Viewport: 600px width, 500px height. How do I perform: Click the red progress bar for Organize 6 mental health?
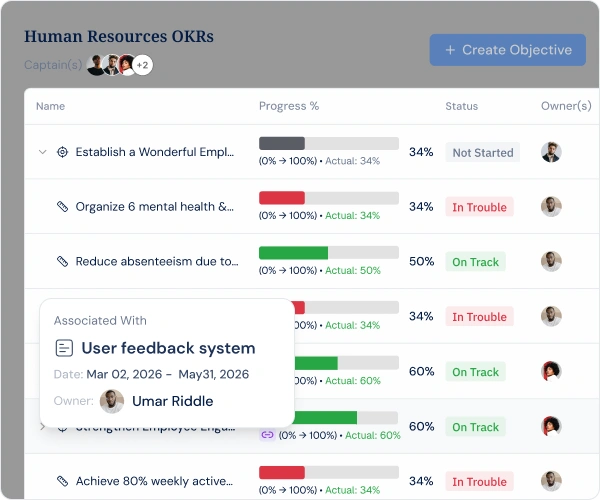(329, 198)
